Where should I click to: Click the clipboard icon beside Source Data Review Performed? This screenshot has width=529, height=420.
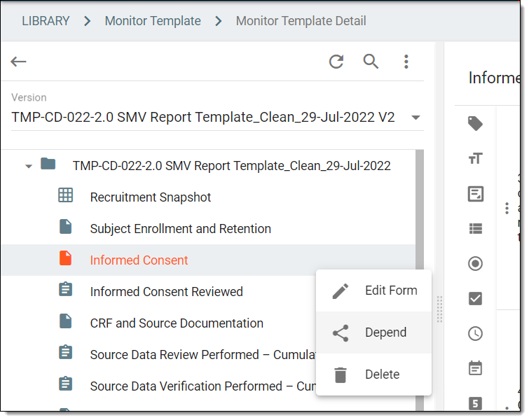pyautogui.click(x=65, y=352)
